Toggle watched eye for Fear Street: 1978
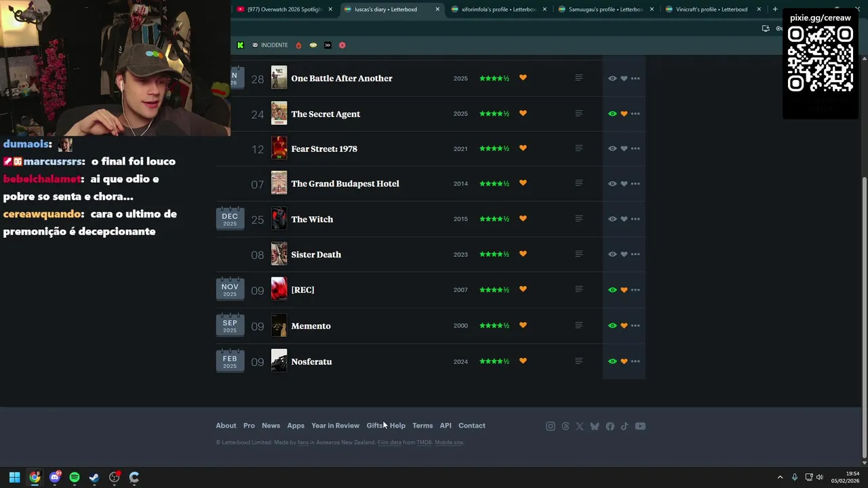 click(612, 148)
